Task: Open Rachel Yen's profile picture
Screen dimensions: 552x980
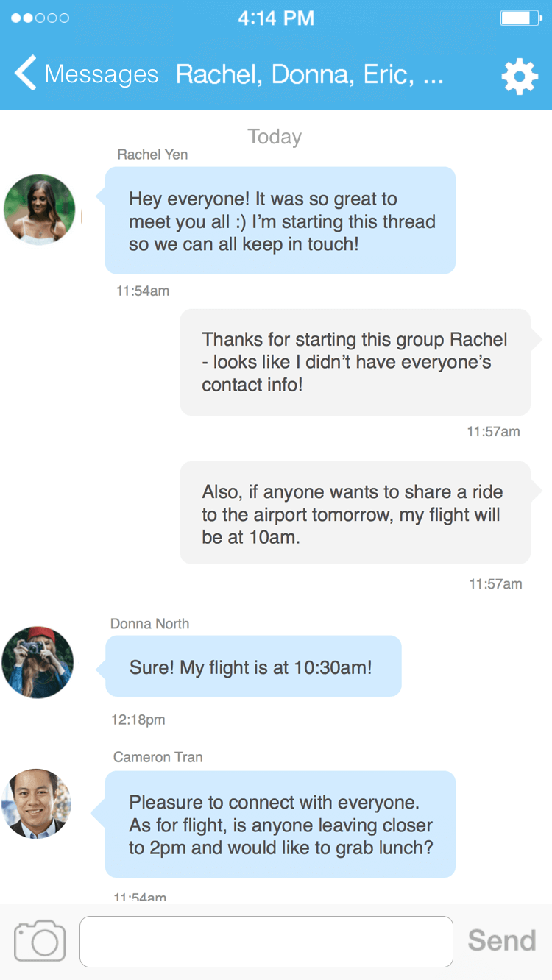Action: [40, 210]
